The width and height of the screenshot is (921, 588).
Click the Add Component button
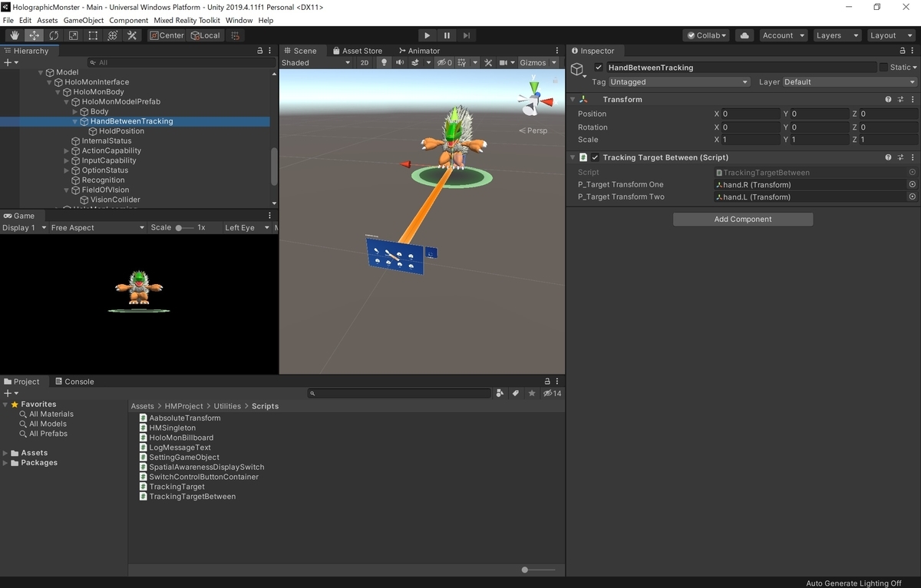click(x=743, y=220)
